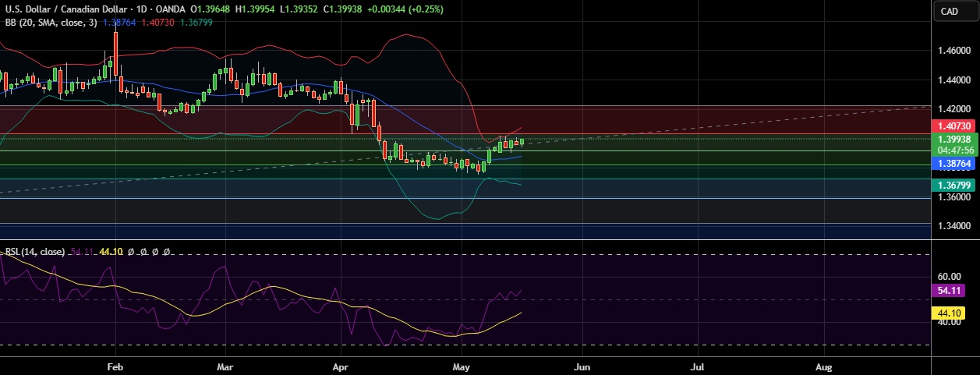Click the 40.00 RSI scale value
The width and height of the screenshot is (980, 375).
coord(948,322)
